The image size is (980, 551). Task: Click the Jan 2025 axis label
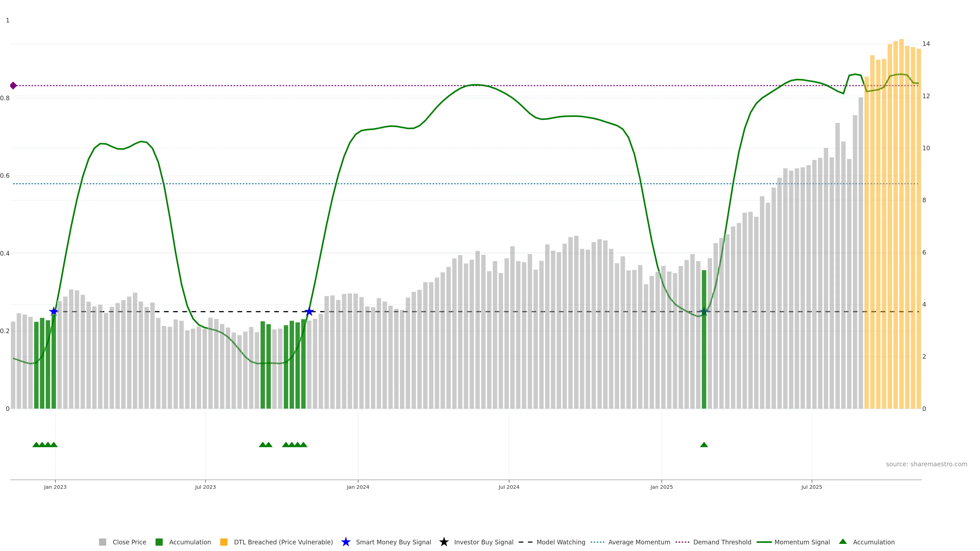(x=661, y=487)
